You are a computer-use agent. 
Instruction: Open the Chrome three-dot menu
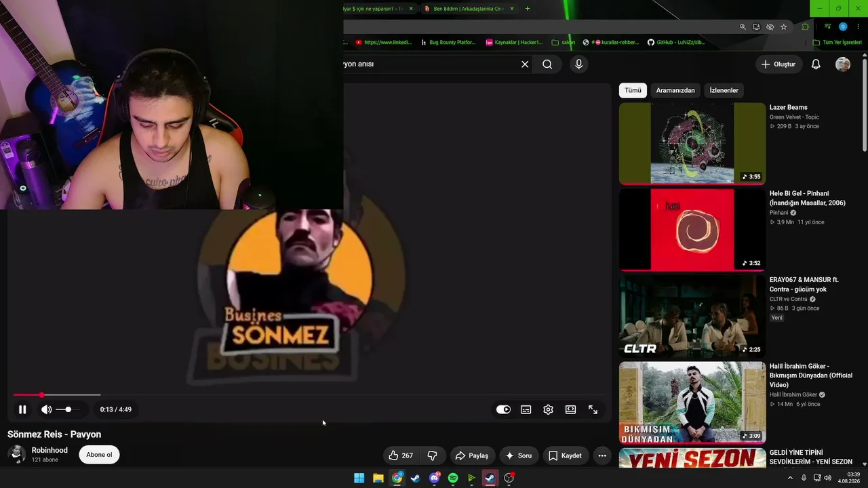coord(858,27)
